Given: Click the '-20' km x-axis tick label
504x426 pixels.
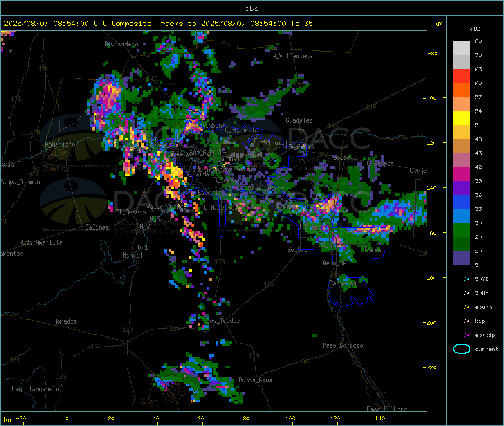Looking at the screenshot, I should [21, 418].
